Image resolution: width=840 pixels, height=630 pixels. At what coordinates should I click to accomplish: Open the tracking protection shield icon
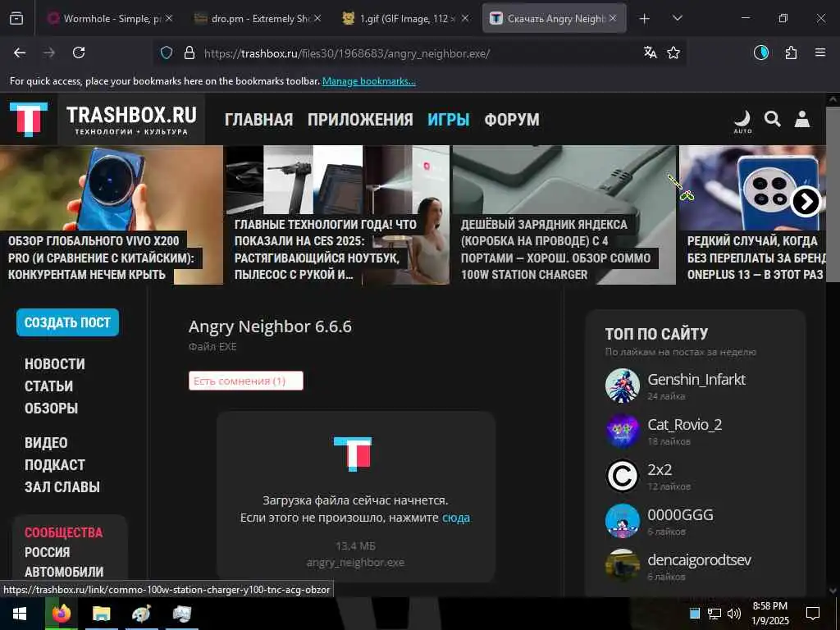[x=167, y=52]
